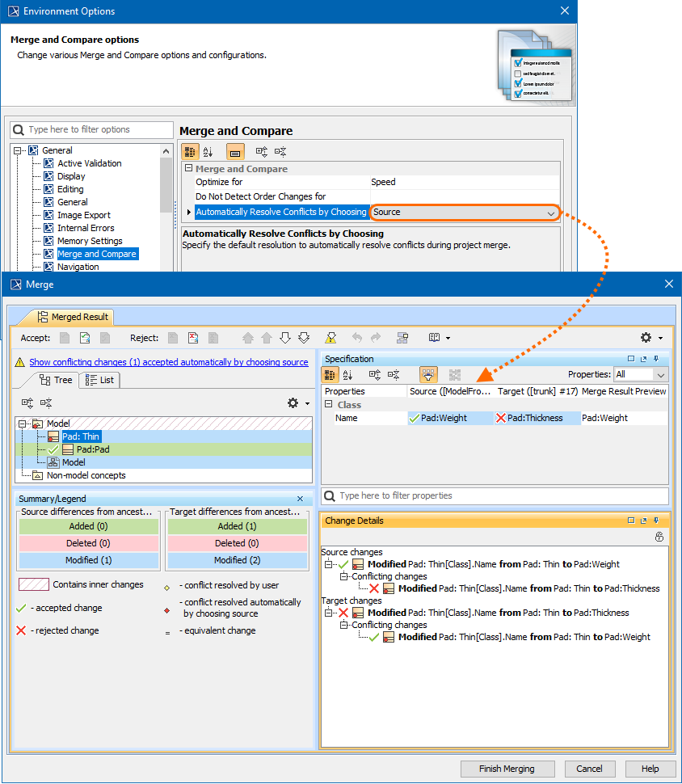Image resolution: width=682 pixels, height=784 pixels.
Task: Open the gear options above the merge tree
Action: pyautogui.click(x=298, y=403)
